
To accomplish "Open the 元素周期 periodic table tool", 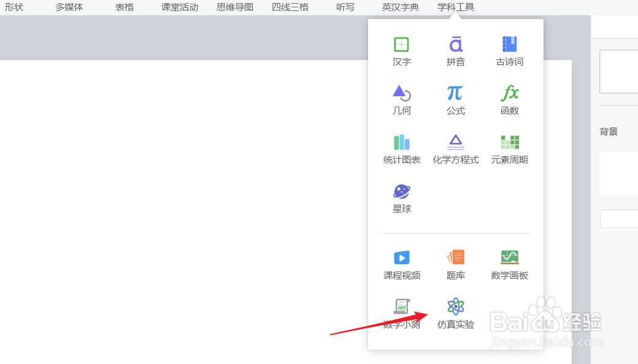I will pos(509,150).
